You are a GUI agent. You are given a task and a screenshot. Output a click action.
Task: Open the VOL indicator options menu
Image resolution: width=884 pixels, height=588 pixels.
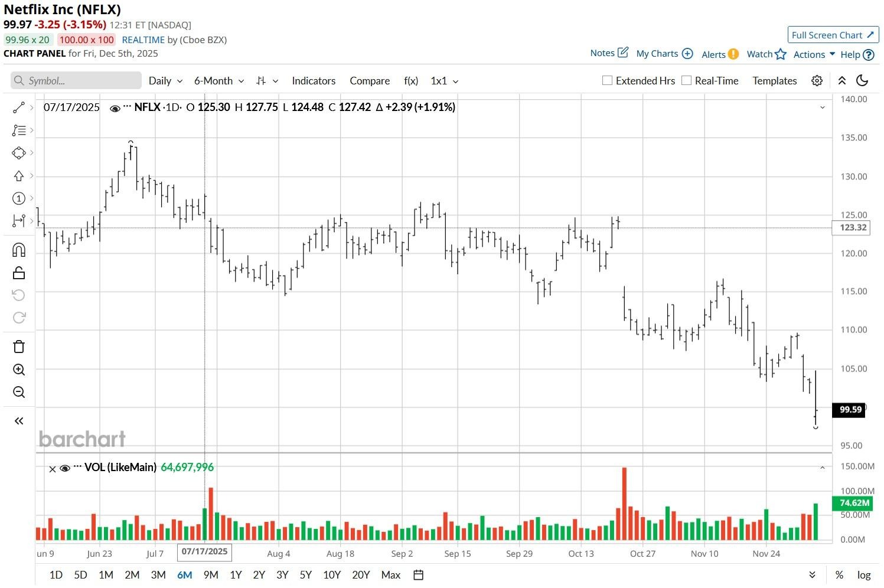(77, 467)
